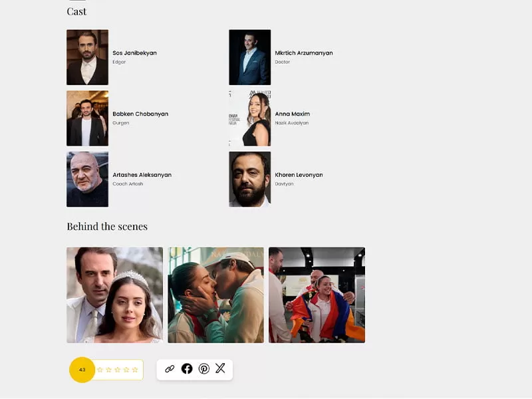Screen dimensions: 532x399
Task: Open the wedding behind-the-scenes photo
Action: [114, 295]
